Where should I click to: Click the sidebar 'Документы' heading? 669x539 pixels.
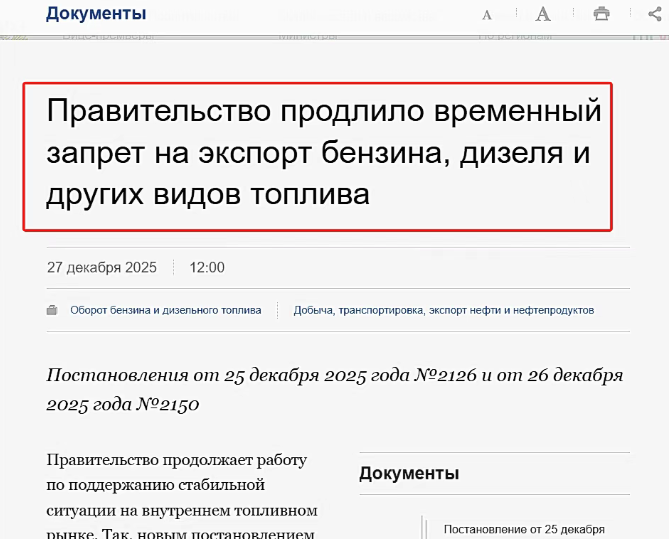pyautogui.click(x=409, y=473)
